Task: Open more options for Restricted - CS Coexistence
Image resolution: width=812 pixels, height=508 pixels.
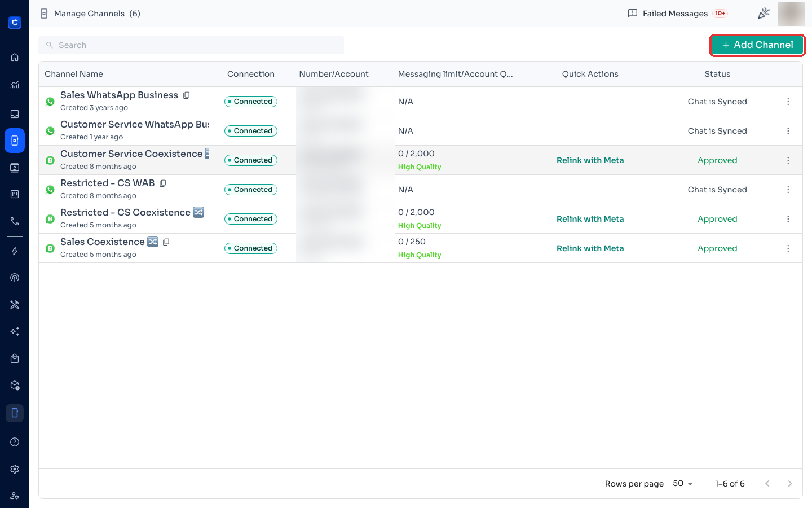Action: (x=788, y=219)
